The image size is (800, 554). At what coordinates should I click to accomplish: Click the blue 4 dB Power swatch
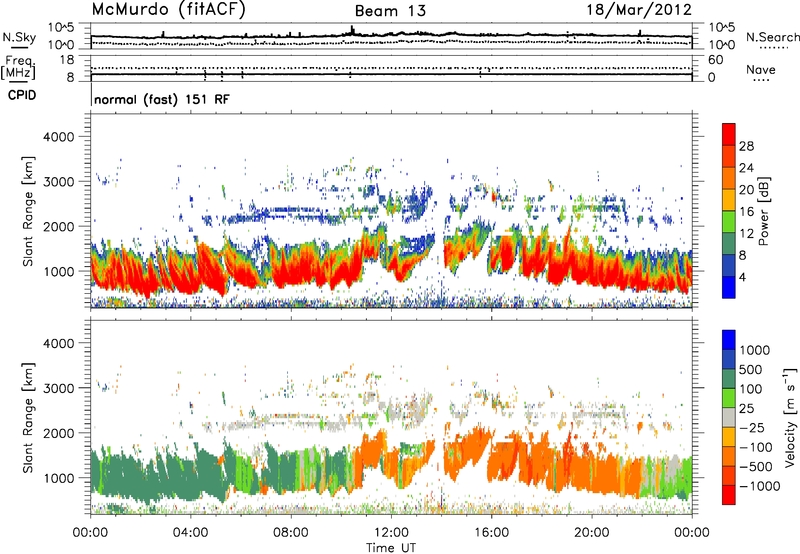(729, 287)
